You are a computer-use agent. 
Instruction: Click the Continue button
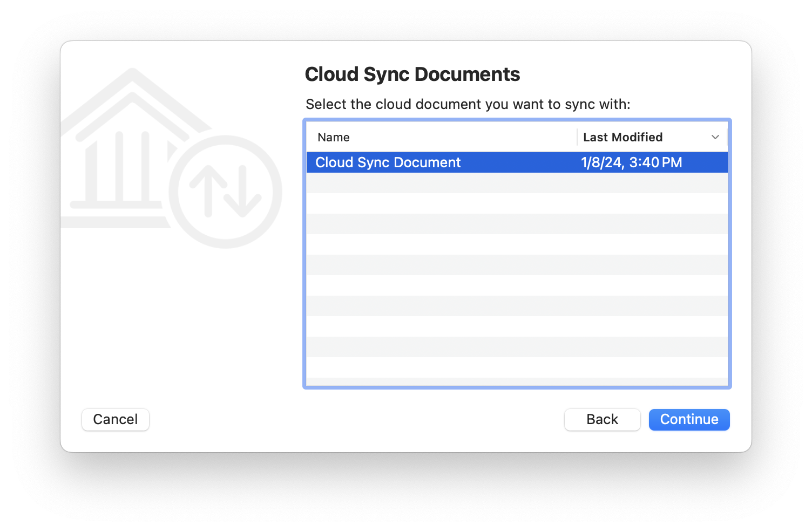pos(689,420)
